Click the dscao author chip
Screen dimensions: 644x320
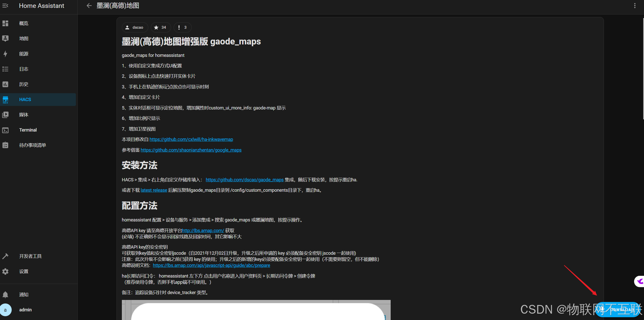tap(135, 27)
